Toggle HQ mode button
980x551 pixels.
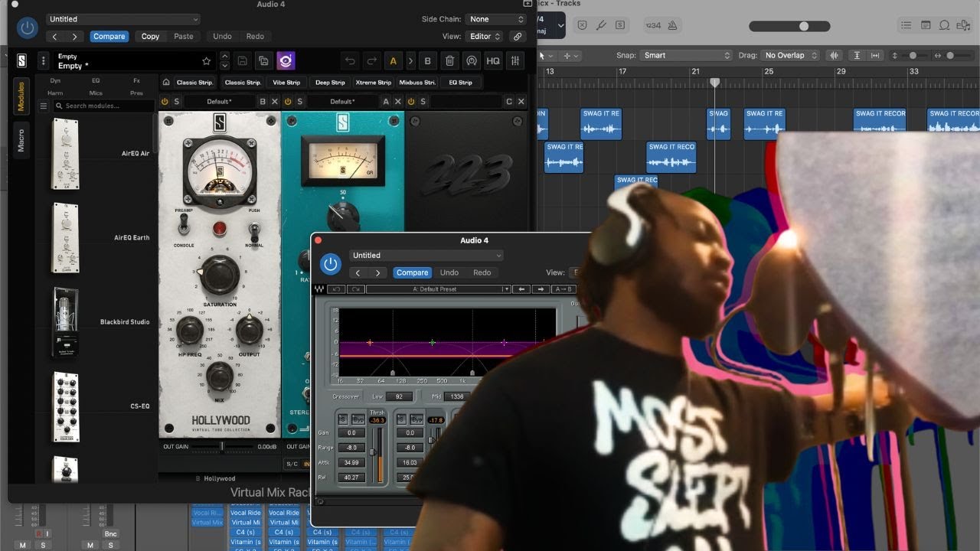click(x=493, y=61)
